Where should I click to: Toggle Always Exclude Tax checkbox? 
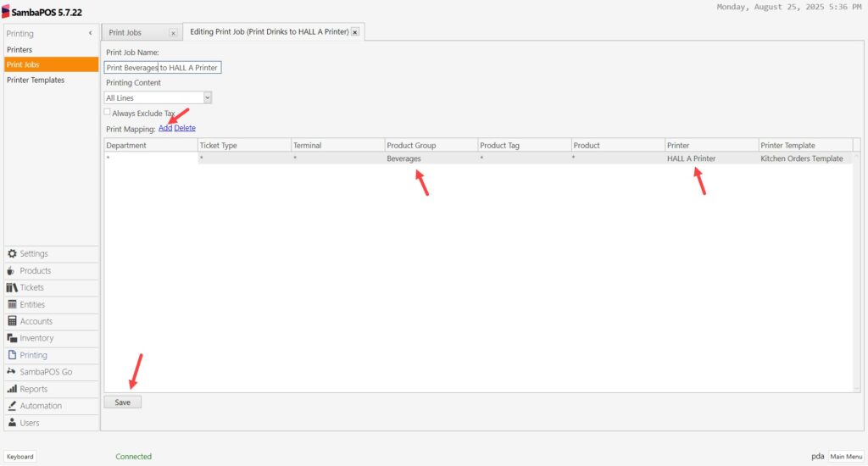tap(108, 113)
